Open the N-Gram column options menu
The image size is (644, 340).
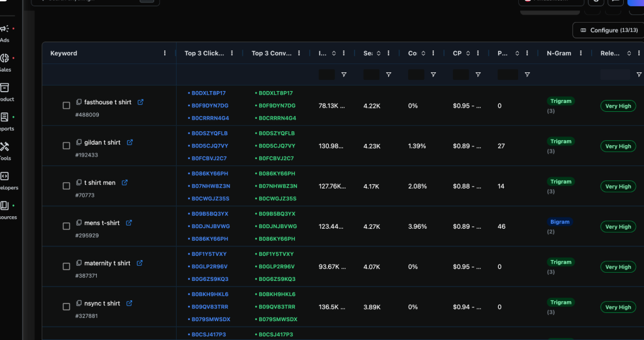pyautogui.click(x=580, y=53)
